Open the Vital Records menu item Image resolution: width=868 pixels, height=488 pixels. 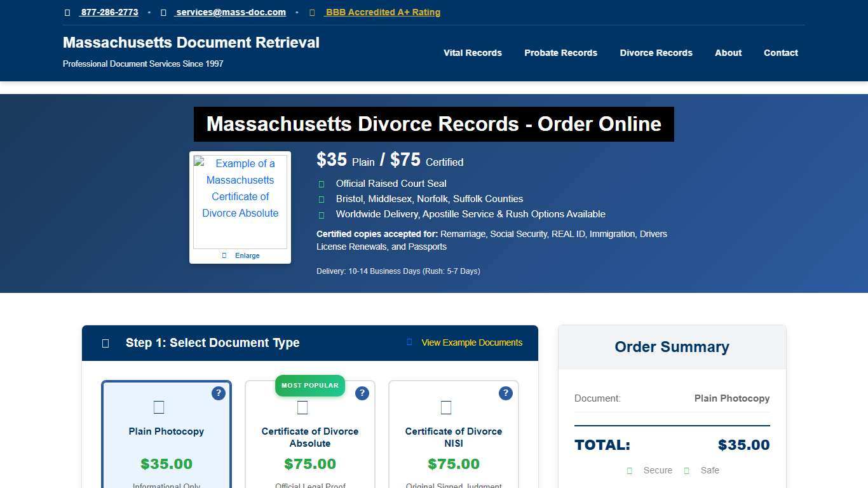tap(472, 53)
